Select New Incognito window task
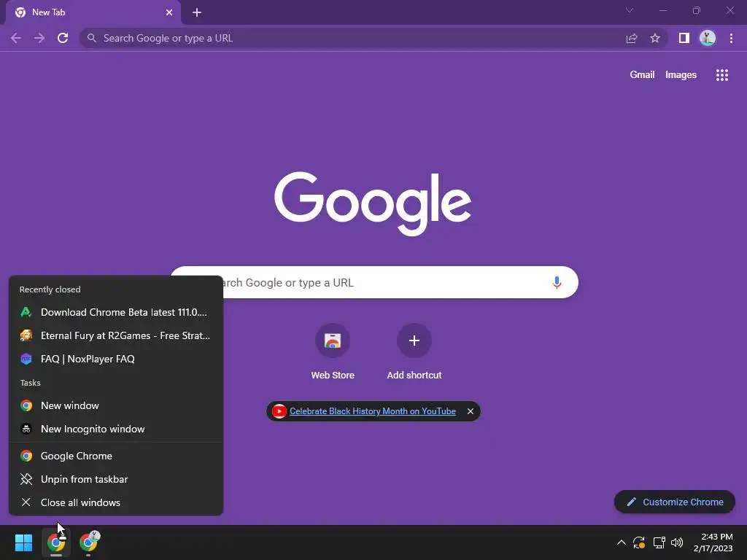747x560 pixels. [x=116, y=429]
